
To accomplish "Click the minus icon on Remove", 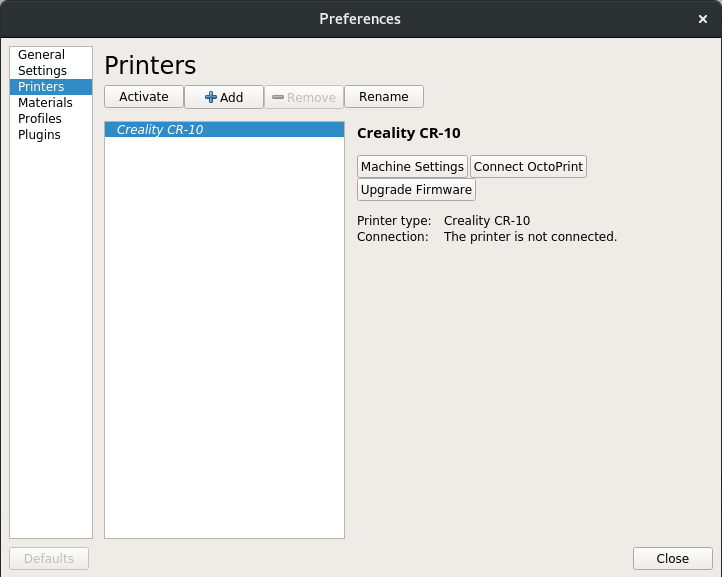I will (278, 97).
